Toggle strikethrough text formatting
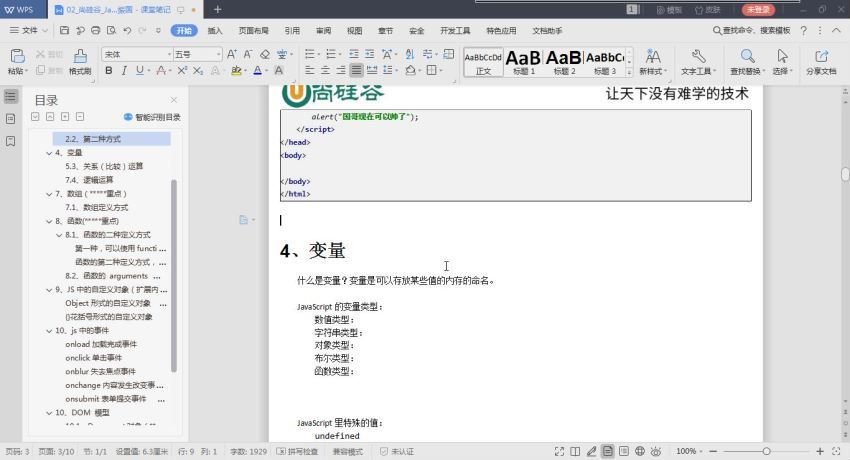The height and width of the screenshot is (460, 850). [x=161, y=70]
